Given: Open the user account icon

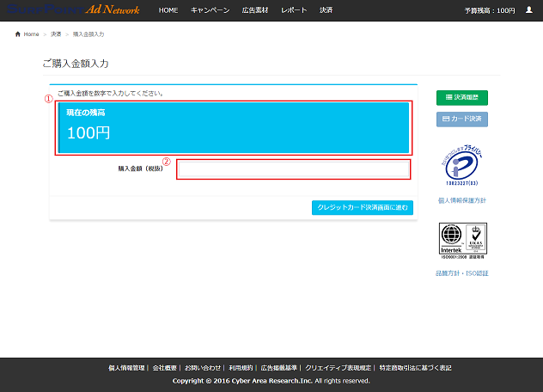Looking at the screenshot, I should (528, 10).
